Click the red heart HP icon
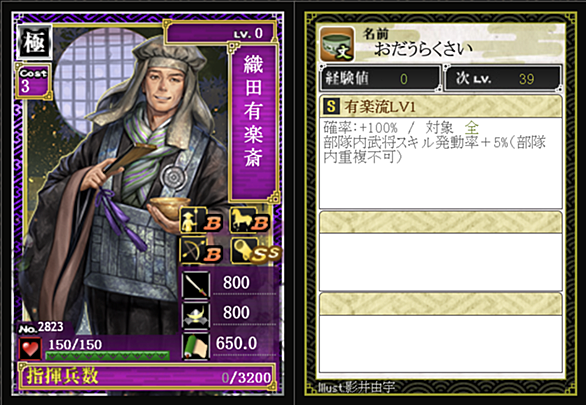 click(x=30, y=348)
